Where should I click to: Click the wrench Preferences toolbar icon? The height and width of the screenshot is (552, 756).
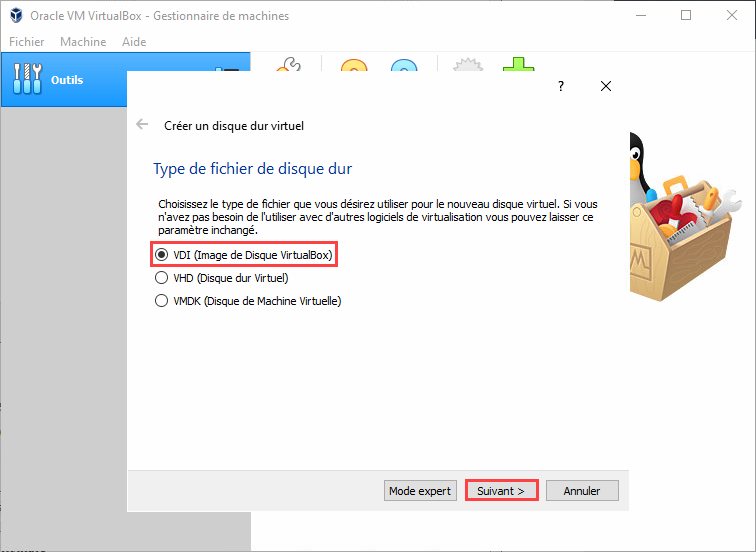(x=289, y=64)
